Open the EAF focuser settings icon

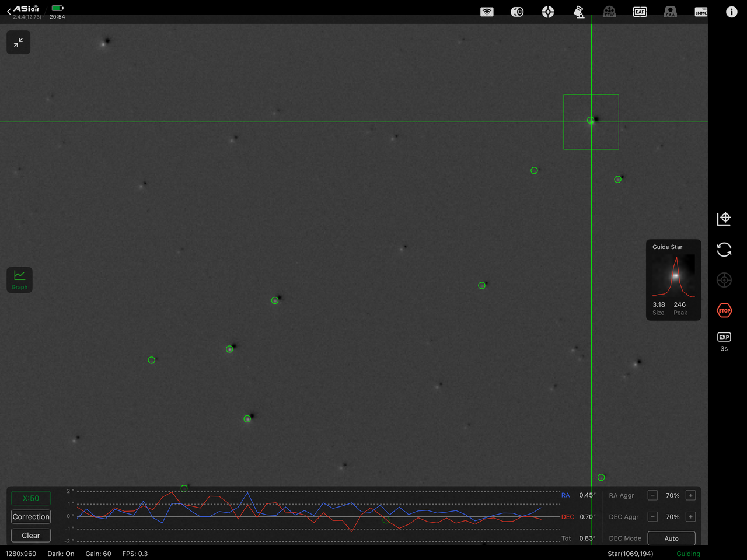[640, 12]
